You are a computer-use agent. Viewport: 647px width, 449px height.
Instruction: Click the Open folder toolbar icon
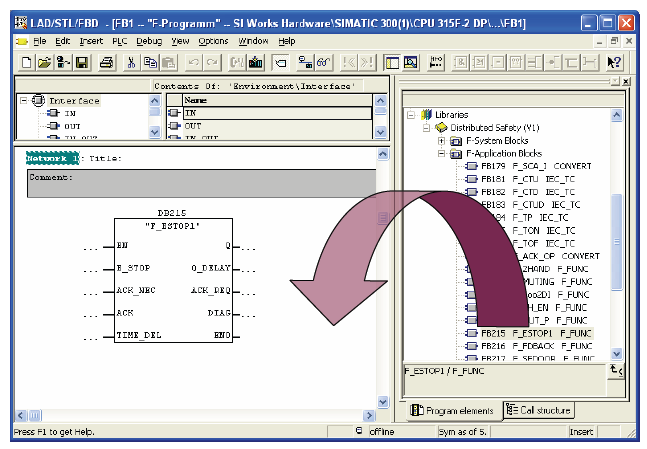44,63
